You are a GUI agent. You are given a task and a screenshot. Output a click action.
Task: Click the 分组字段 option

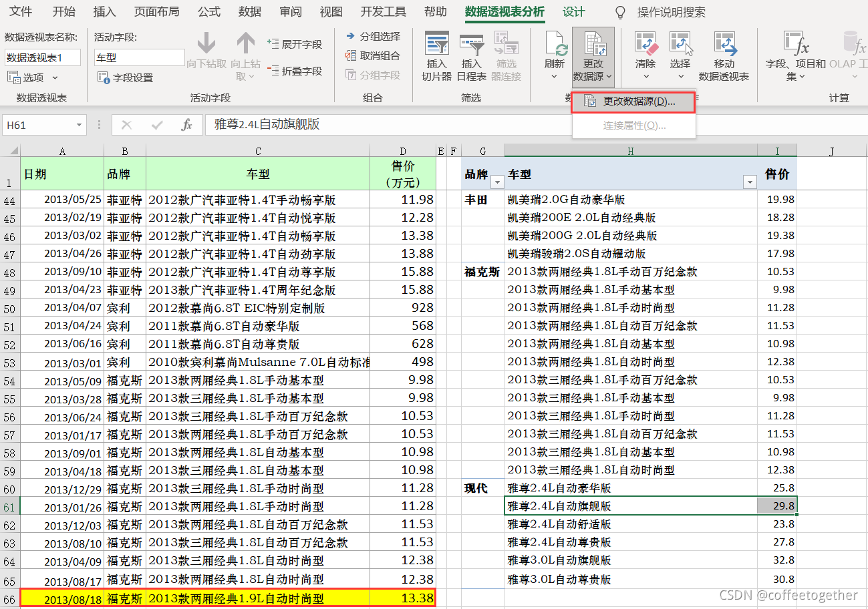point(373,75)
